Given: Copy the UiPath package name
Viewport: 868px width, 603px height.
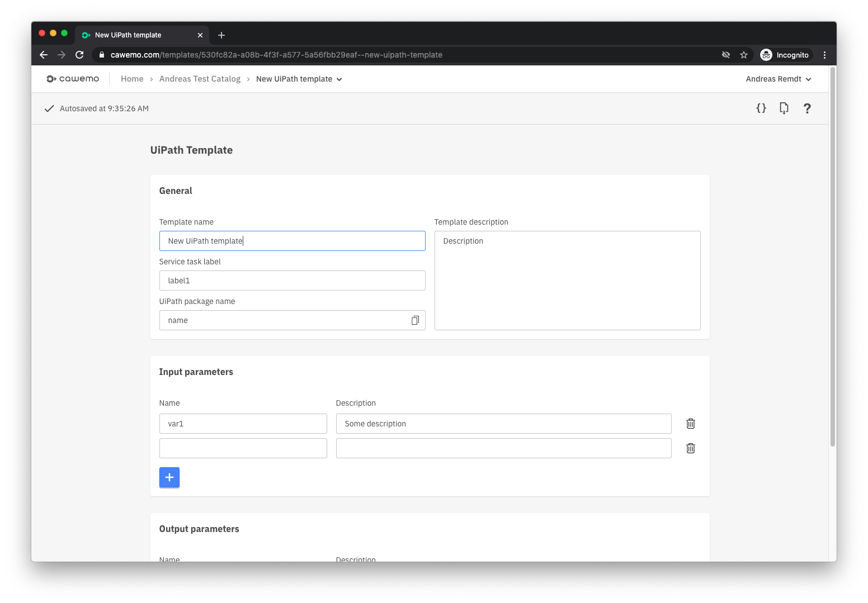Looking at the screenshot, I should pyautogui.click(x=415, y=320).
